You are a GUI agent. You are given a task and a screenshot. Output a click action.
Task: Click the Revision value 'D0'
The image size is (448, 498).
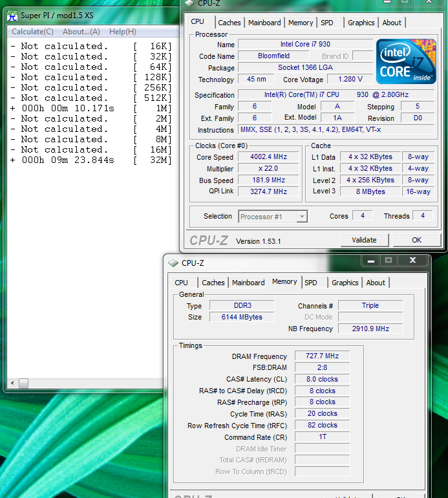tap(418, 118)
